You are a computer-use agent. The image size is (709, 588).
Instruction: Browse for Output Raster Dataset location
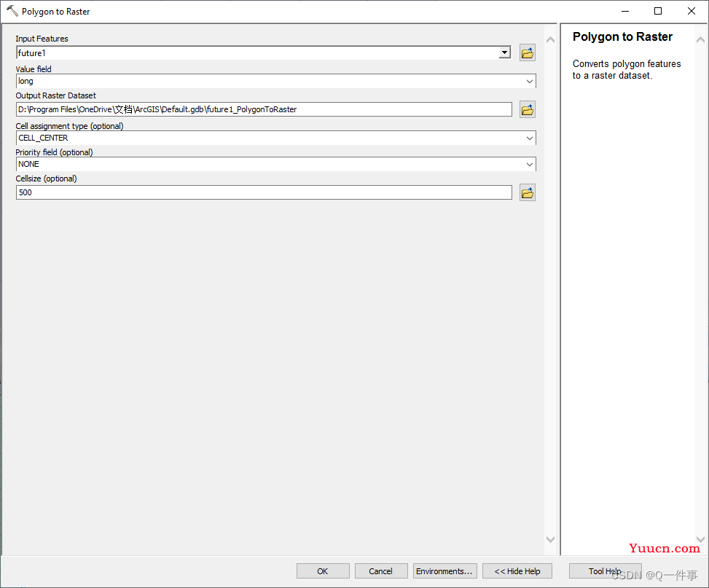tap(528, 109)
